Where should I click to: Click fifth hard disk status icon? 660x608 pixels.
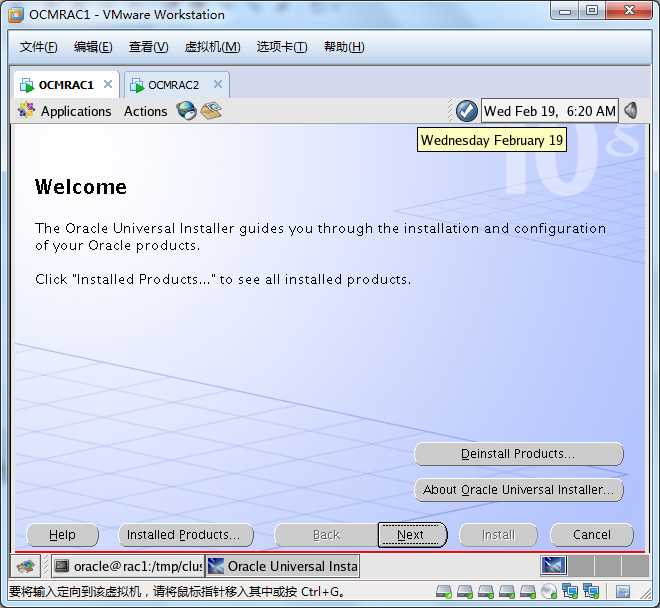tap(528, 592)
